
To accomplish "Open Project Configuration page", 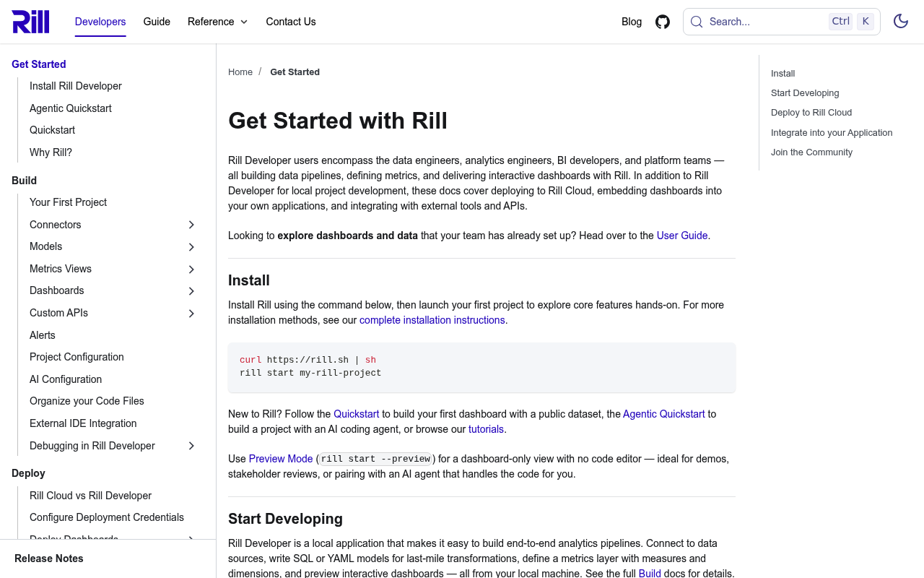I will [77, 357].
